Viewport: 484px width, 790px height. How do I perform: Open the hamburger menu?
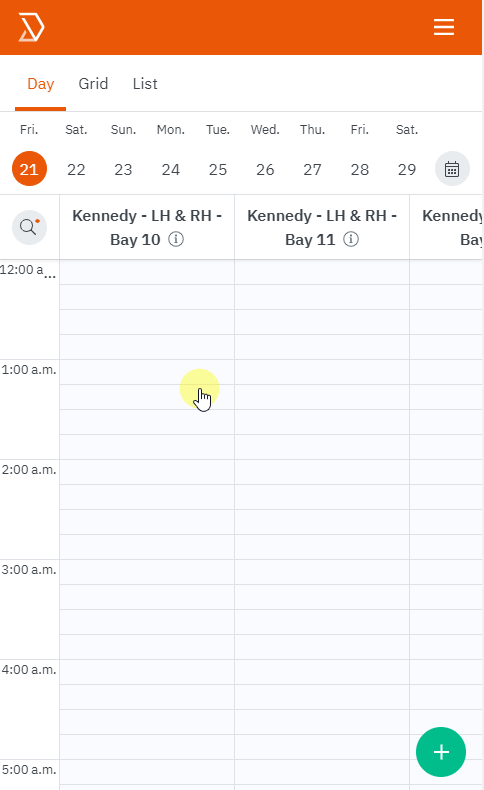pos(444,27)
